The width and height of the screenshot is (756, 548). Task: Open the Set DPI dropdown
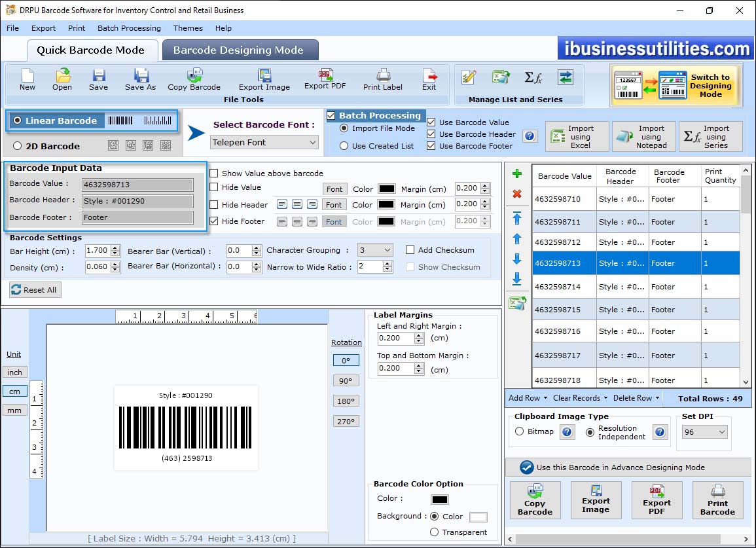[x=704, y=431]
